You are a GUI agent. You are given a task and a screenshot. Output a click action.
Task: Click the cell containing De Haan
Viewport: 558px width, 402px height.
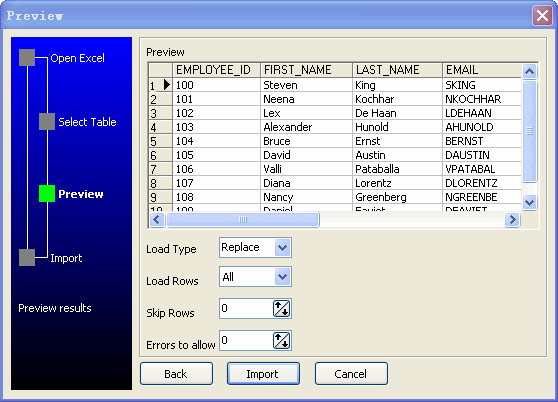[x=398, y=113]
